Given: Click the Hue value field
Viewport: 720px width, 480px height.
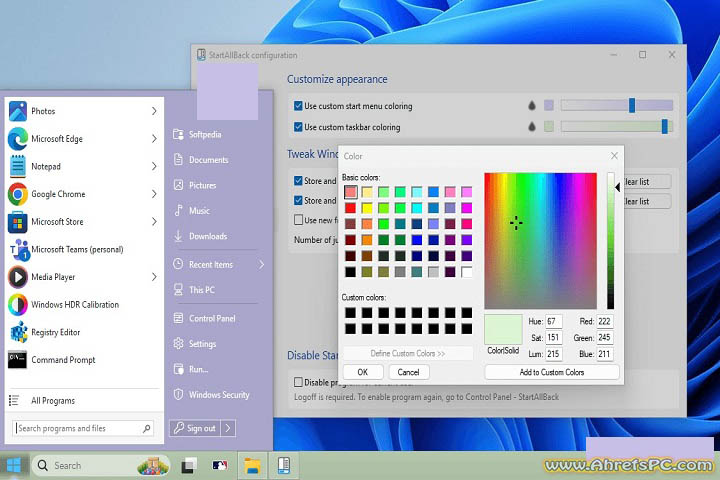Looking at the screenshot, I should pos(554,321).
